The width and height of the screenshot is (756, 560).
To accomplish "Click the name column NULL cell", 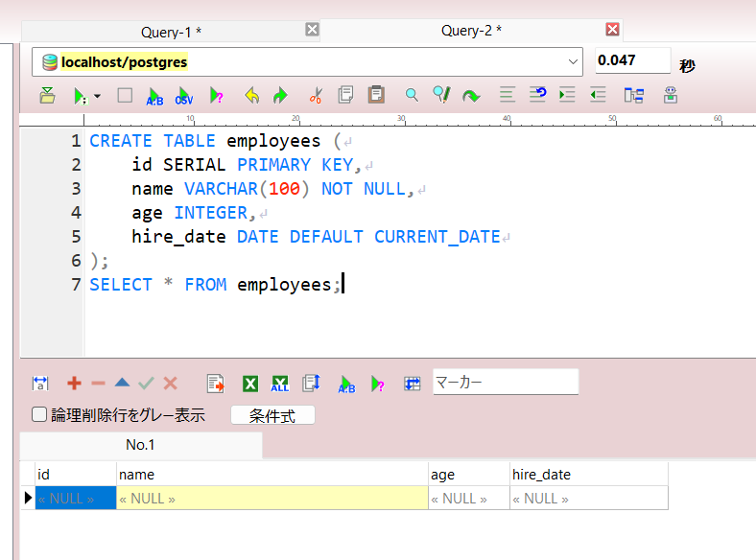I will point(272,499).
